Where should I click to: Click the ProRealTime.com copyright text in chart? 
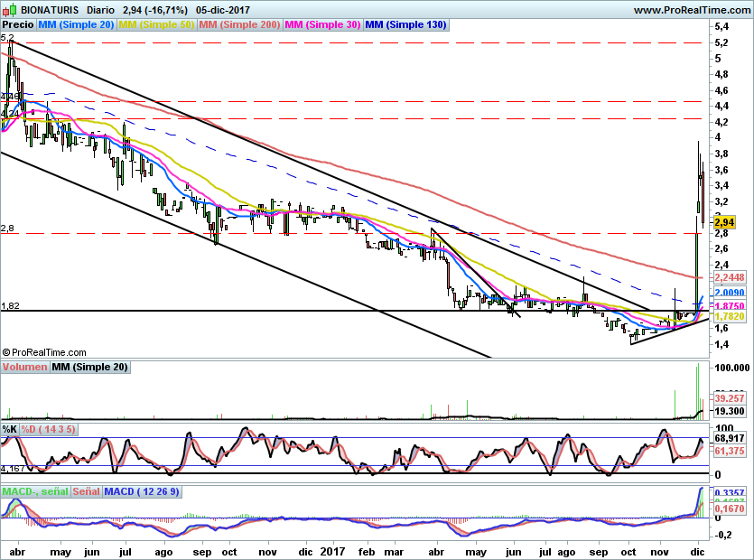pyautogui.click(x=44, y=352)
